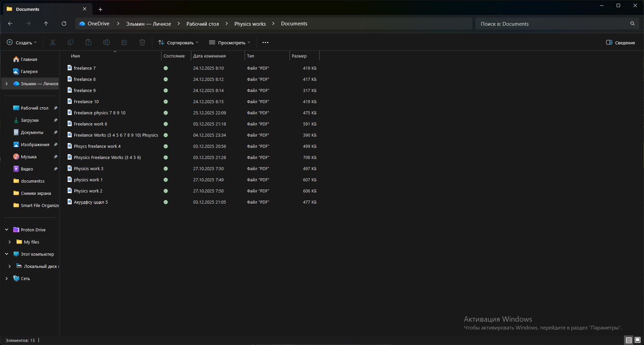Toggle details layout icon in status bar
Viewport: 644px width, 345px height.
(628, 340)
